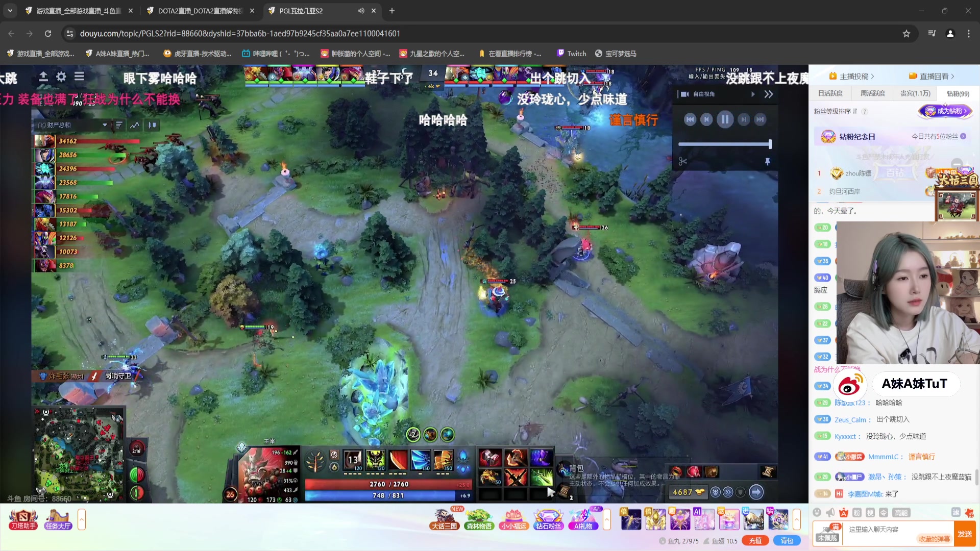
Task: Switch to the 周活跃度 tab
Action: [873, 93]
